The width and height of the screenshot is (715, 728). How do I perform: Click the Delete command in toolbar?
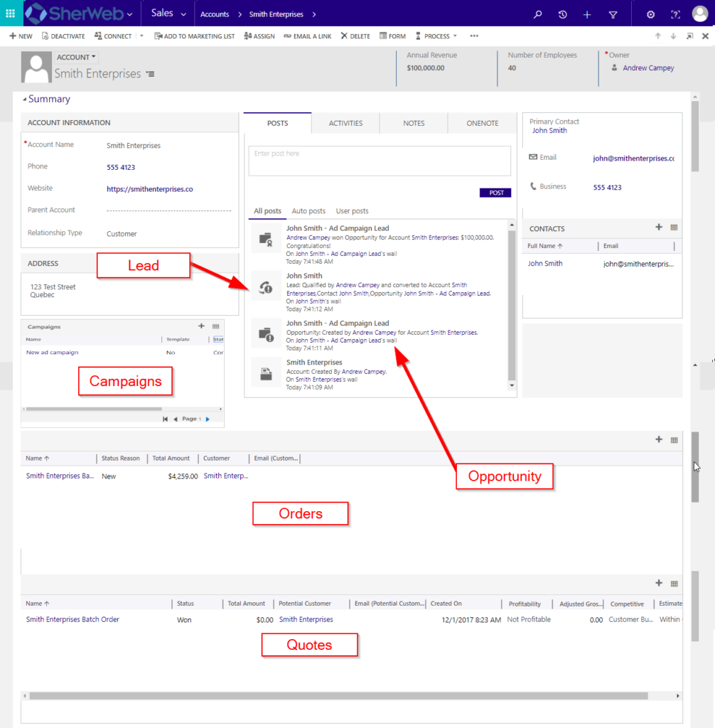(x=355, y=36)
